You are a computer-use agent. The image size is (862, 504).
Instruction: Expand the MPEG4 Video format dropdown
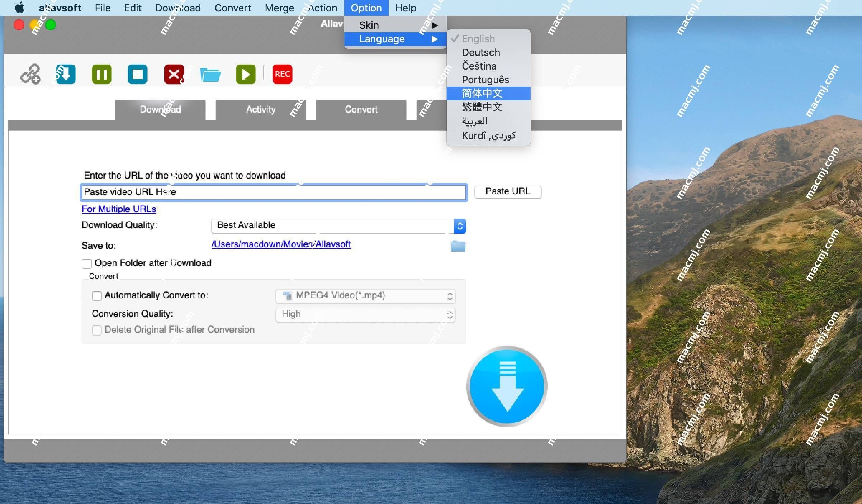pyautogui.click(x=365, y=296)
